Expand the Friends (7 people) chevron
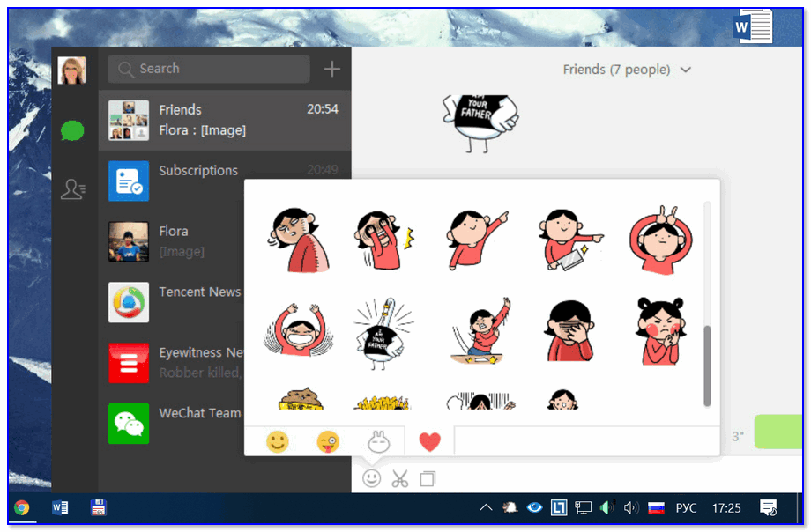The width and height of the screenshot is (811, 532). 686,70
